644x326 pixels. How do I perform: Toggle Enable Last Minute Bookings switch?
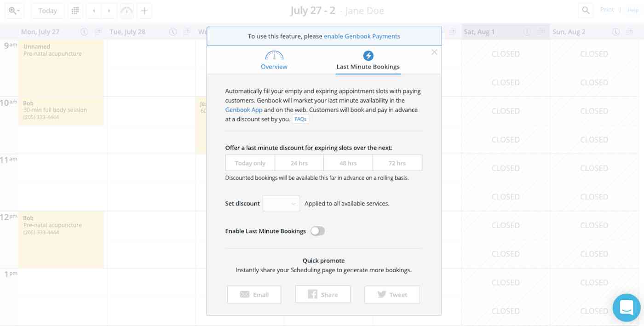(x=317, y=231)
